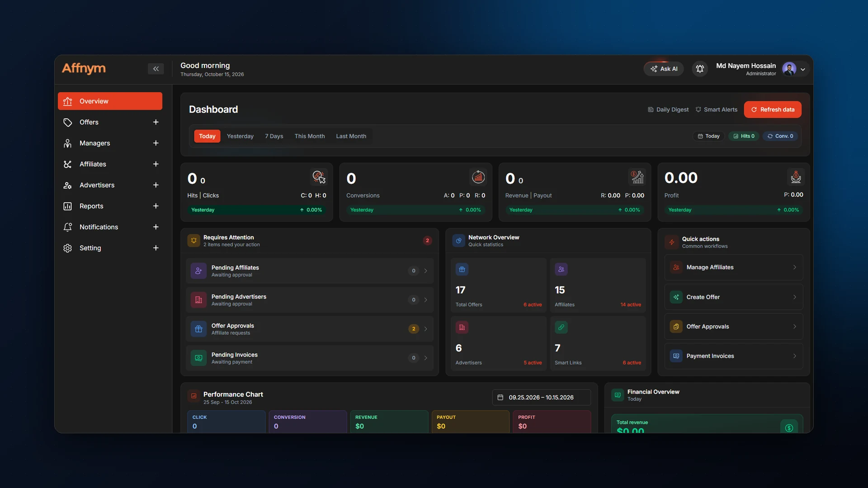Select the Last Month date range tab
This screenshot has width=868, height=488.
pos(351,136)
